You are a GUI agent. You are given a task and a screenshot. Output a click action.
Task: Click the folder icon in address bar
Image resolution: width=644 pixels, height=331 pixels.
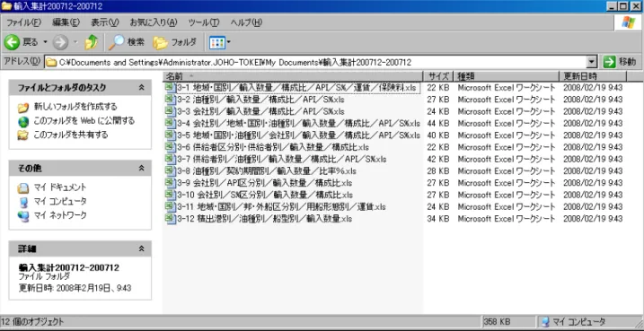tap(51, 63)
